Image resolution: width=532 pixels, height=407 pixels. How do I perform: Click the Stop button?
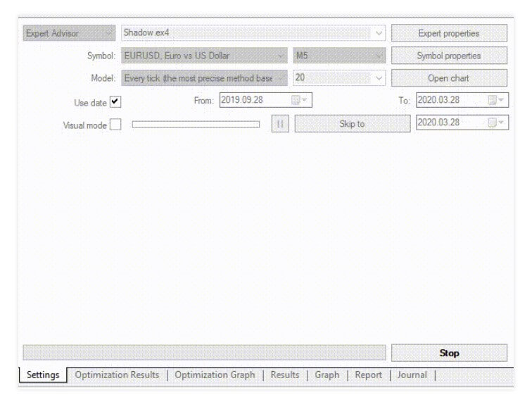449,353
